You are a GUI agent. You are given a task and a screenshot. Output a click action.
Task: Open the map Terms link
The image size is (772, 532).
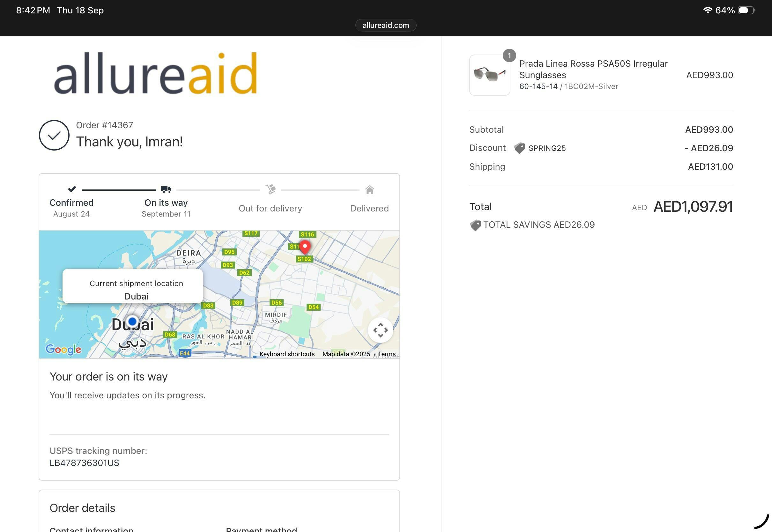point(386,354)
